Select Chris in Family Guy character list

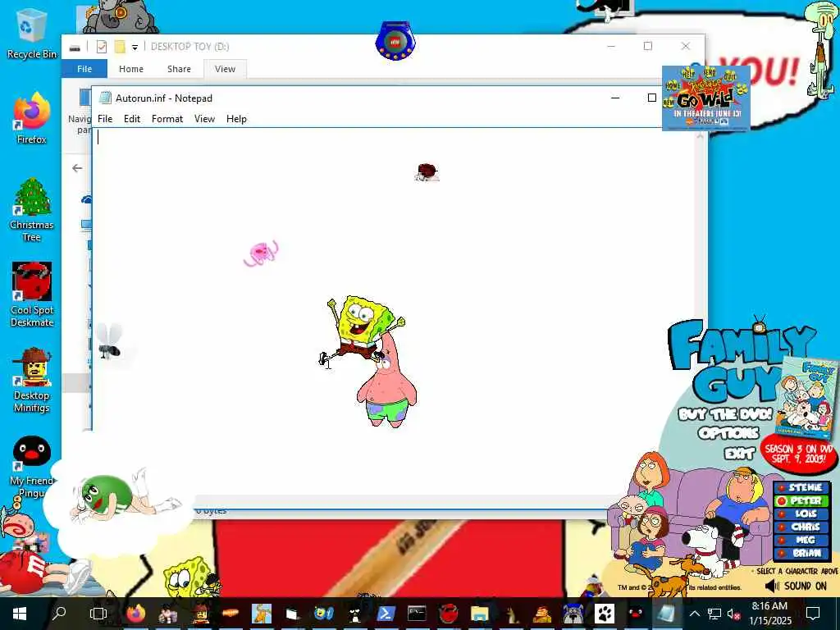point(802,527)
